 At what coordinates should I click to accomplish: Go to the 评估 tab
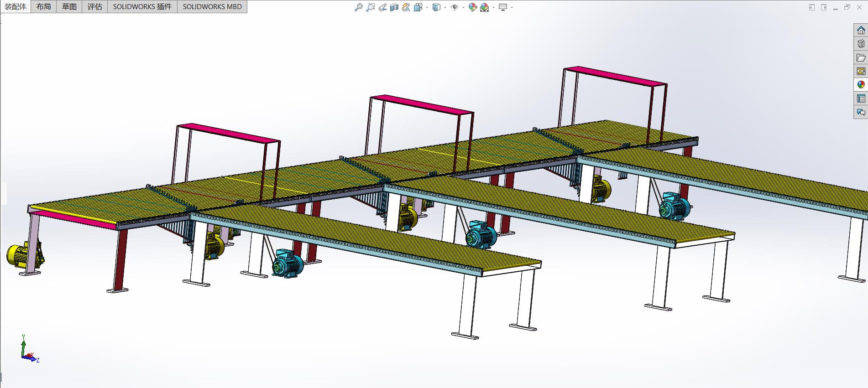[x=95, y=6]
